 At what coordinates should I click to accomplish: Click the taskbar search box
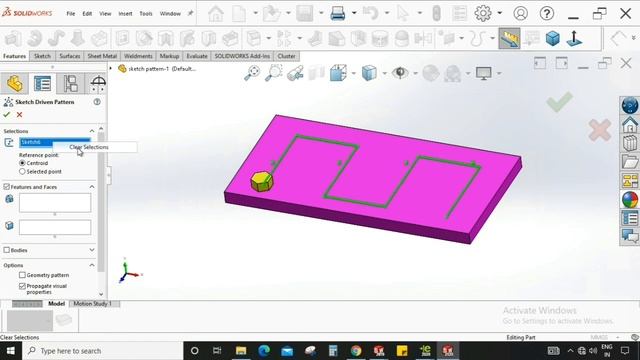(103, 351)
